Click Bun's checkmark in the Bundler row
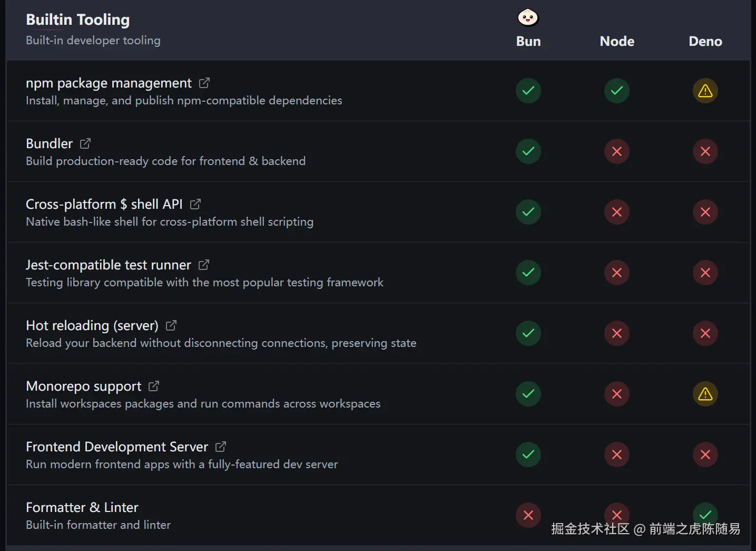The height and width of the screenshot is (551, 756). tap(528, 151)
